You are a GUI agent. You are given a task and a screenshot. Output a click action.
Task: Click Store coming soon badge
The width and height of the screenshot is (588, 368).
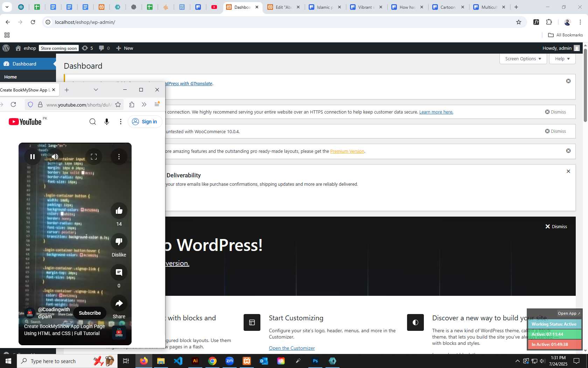[x=59, y=48]
